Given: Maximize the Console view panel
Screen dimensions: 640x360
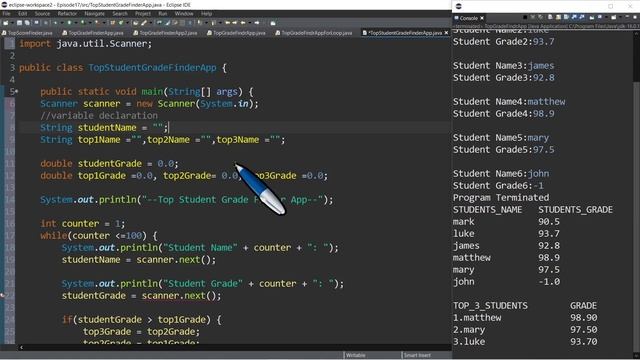Looking at the screenshot, I should [x=635, y=17].
